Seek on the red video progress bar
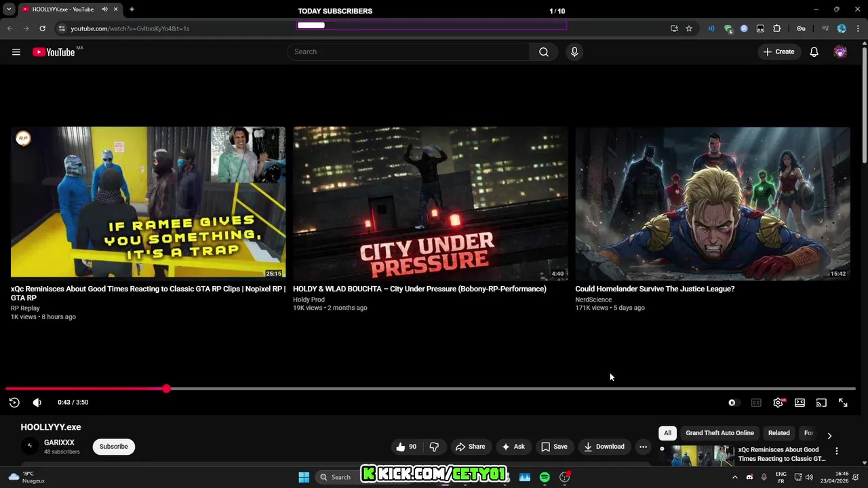The height and width of the screenshot is (488, 868). (x=431, y=388)
